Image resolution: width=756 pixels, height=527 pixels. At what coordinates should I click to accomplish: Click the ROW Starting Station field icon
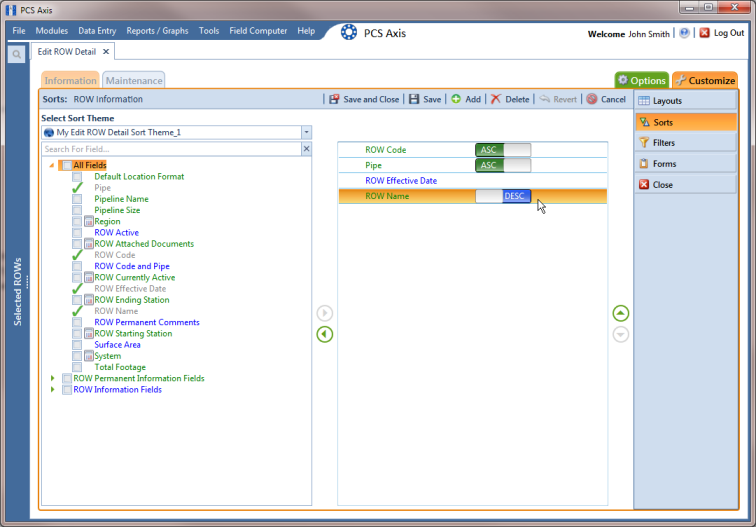click(x=89, y=334)
